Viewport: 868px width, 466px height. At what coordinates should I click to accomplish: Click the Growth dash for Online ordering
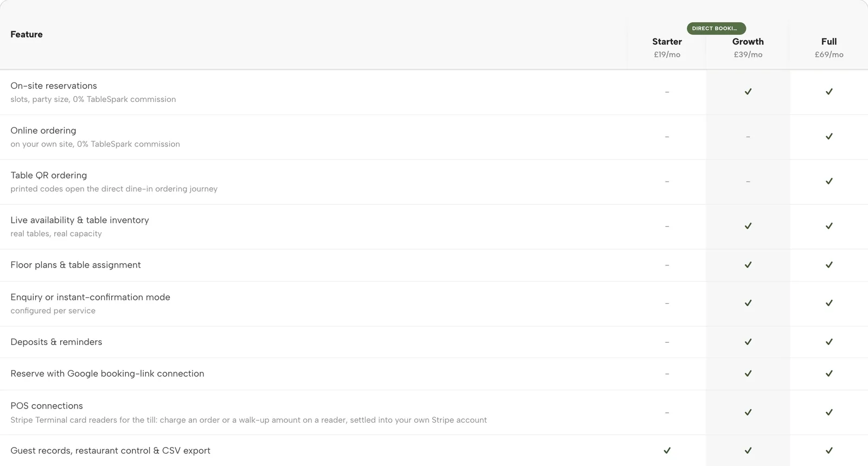748,137
